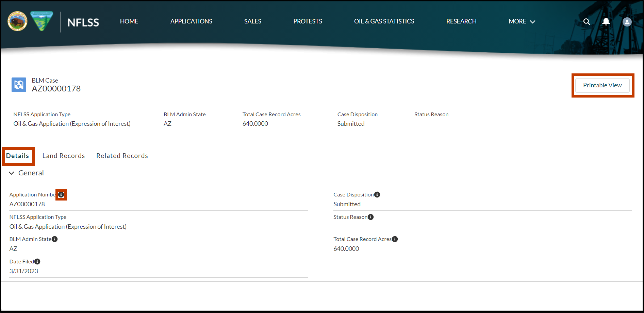
Task: Select OIL & GAS STATISTICS in the navigation
Action: coord(384,21)
